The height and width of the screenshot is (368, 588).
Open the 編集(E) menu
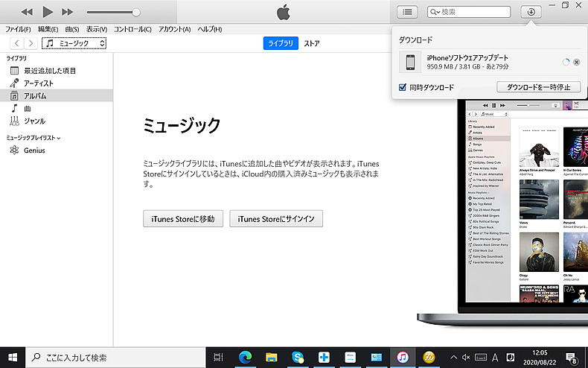[48, 29]
